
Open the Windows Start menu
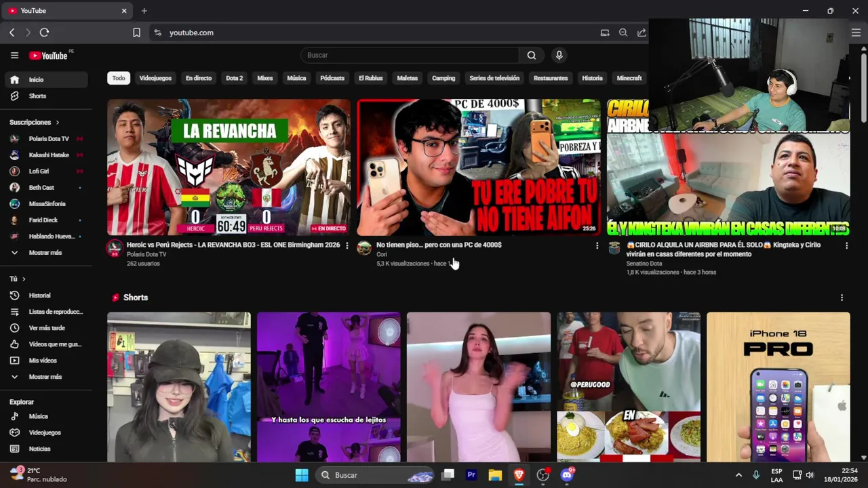click(302, 475)
